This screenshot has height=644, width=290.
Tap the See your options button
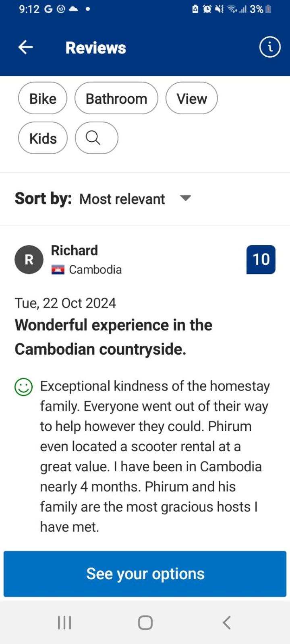click(145, 574)
